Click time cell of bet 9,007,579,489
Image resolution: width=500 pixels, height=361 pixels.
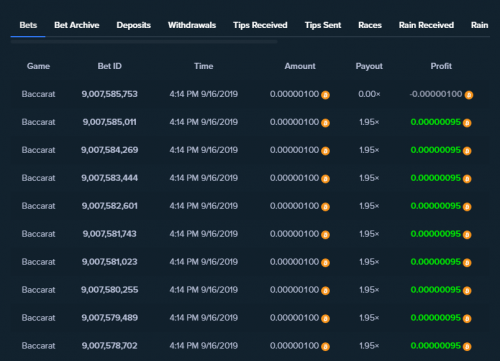204,318
